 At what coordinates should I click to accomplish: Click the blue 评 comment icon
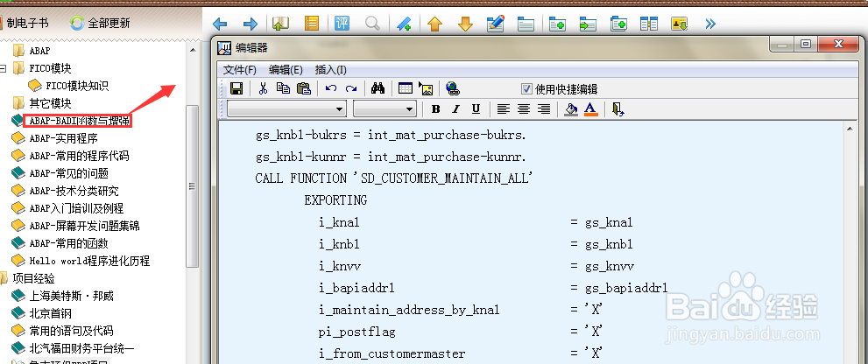coord(342,24)
